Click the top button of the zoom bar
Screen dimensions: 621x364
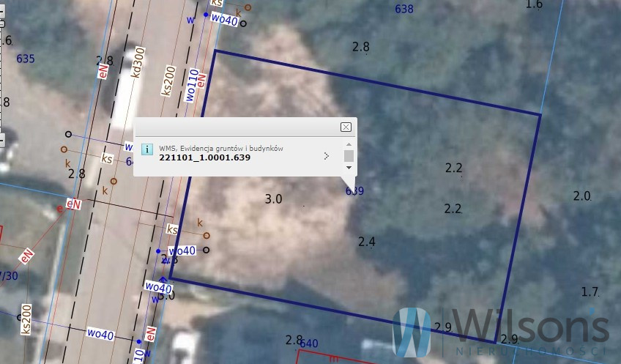pos(2,11)
